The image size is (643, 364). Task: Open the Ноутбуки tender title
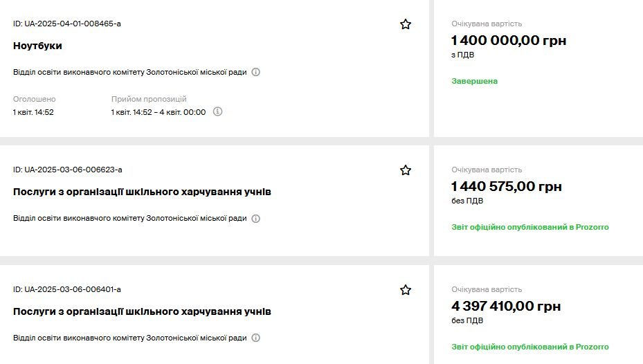(37, 46)
